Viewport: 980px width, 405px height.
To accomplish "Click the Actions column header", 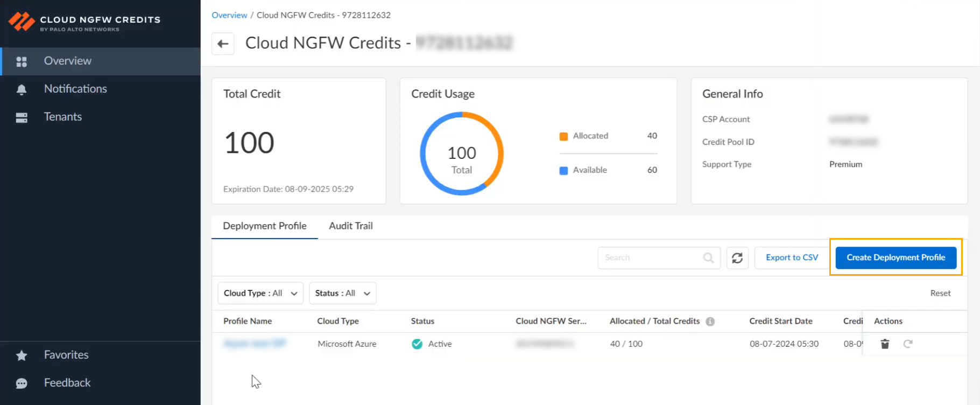I will coord(888,322).
